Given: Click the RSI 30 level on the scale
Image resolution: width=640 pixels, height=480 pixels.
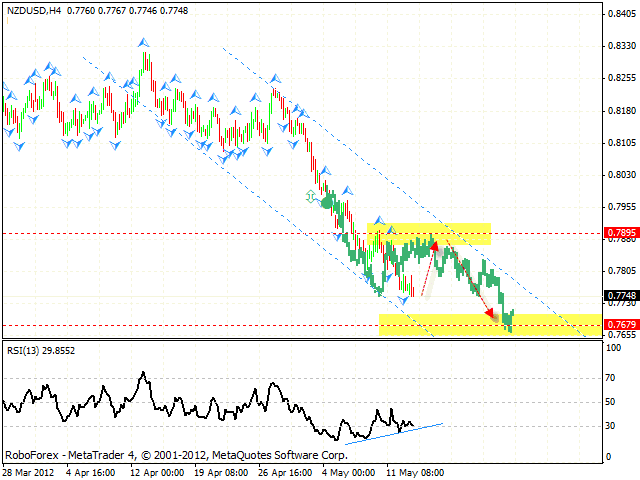Looking at the screenshot, I should click(612, 426).
